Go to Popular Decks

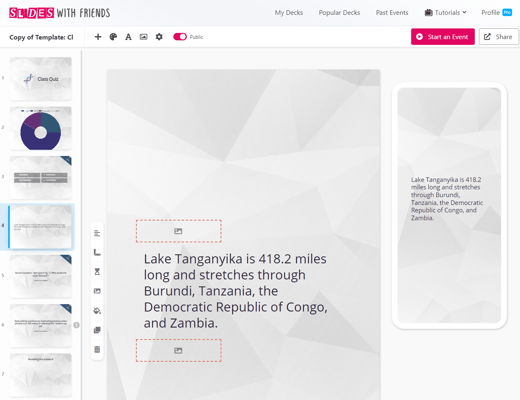click(339, 13)
